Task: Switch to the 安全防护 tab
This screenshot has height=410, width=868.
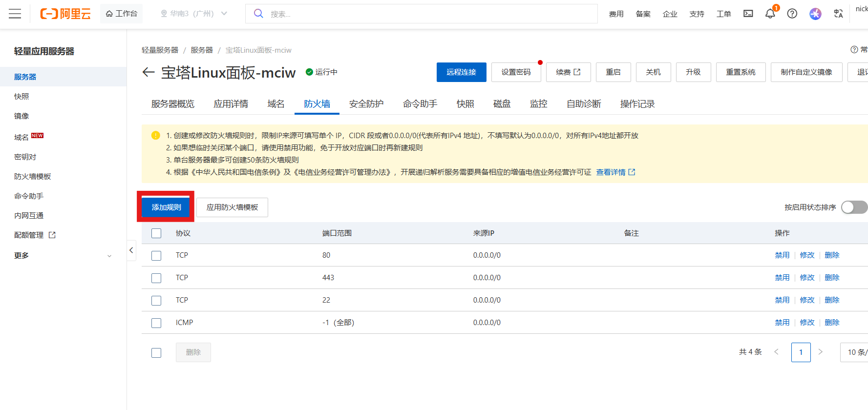Action: (x=366, y=104)
